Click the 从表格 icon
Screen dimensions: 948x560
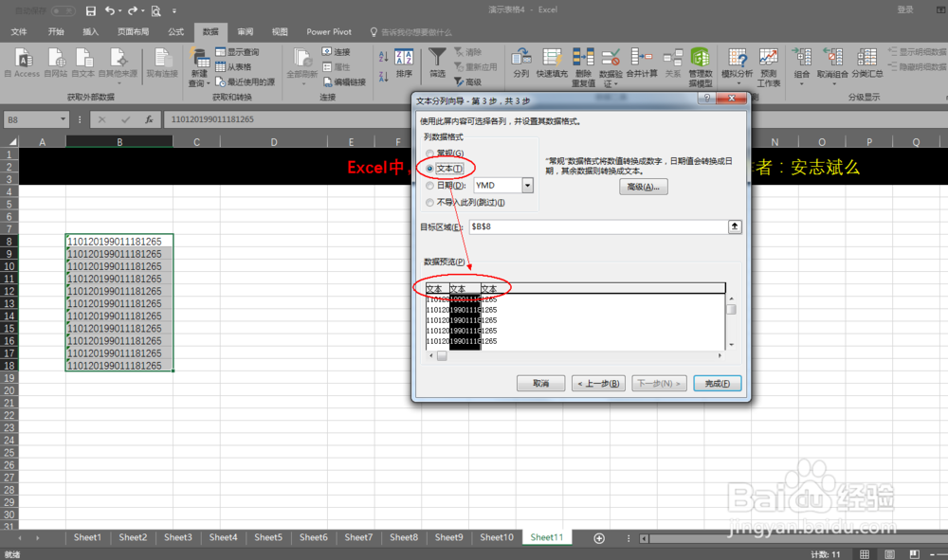[x=221, y=67]
